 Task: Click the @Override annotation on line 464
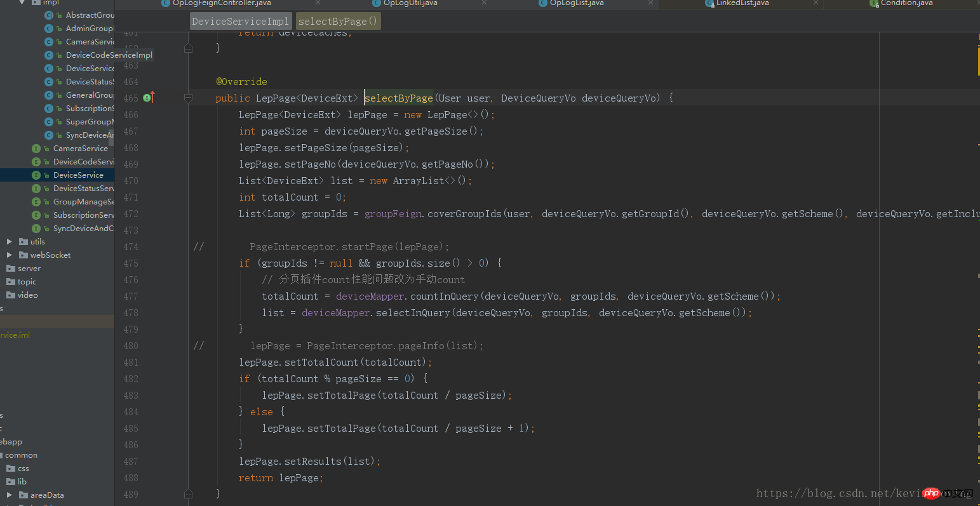(x=241, y=81)
